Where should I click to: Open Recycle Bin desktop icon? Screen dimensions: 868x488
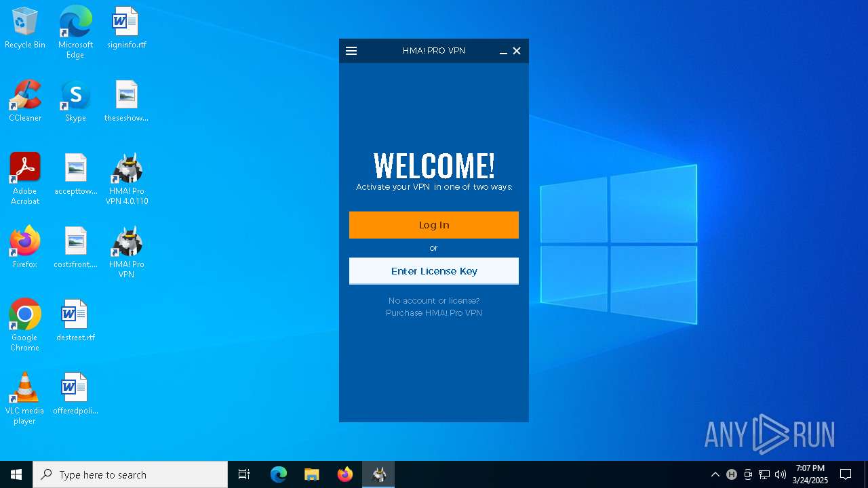coord(25,28)
